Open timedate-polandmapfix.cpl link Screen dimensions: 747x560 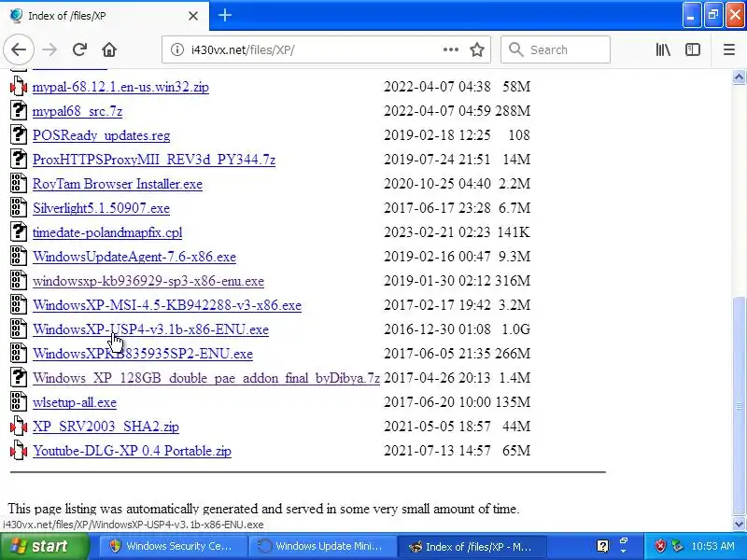tap(107, 232)
